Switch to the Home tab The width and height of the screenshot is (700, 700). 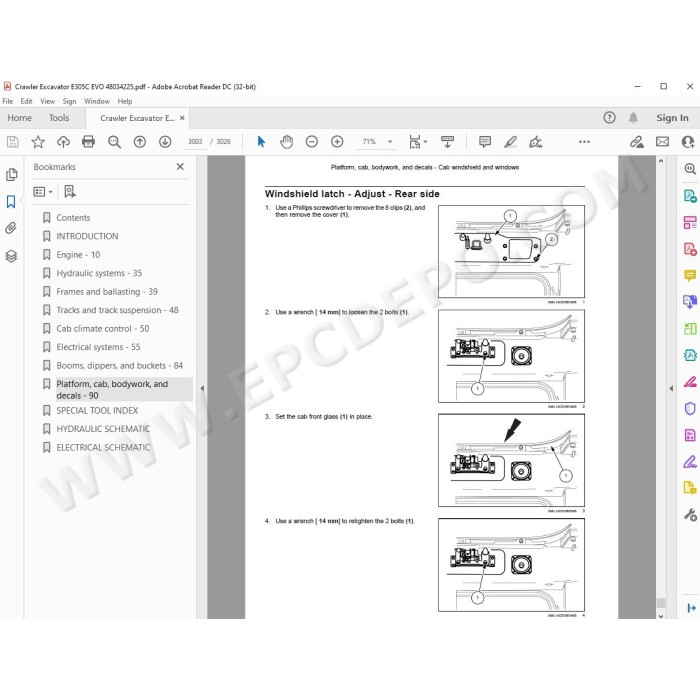point(20,118)
